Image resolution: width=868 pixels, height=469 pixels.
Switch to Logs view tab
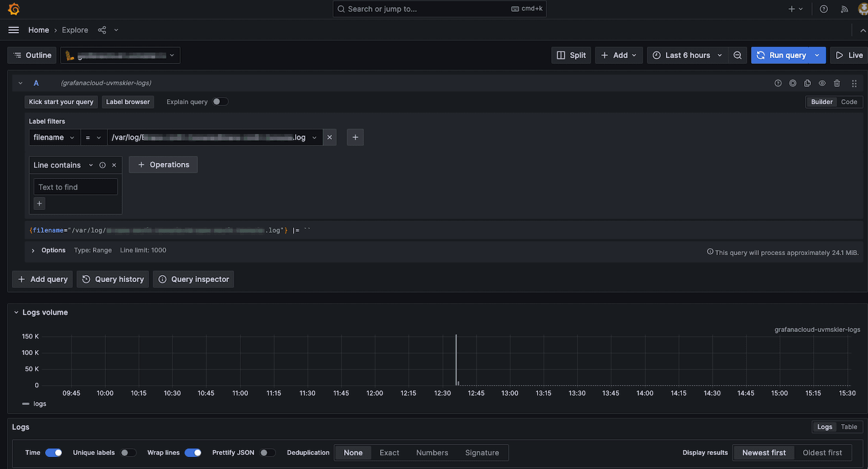(825, 427)
